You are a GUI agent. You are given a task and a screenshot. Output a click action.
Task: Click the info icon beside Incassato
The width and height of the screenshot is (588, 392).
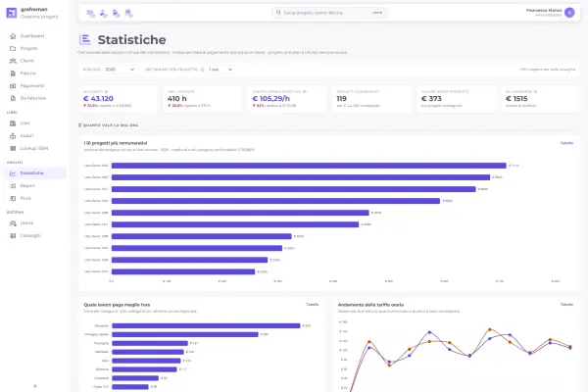[107, 91]
